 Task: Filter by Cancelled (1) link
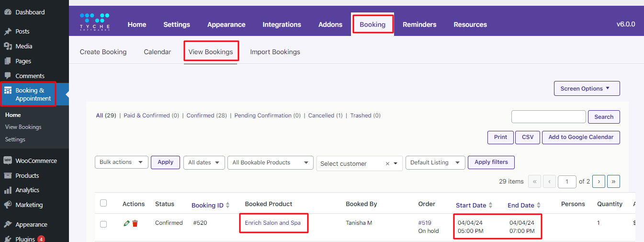coord(326,115)
